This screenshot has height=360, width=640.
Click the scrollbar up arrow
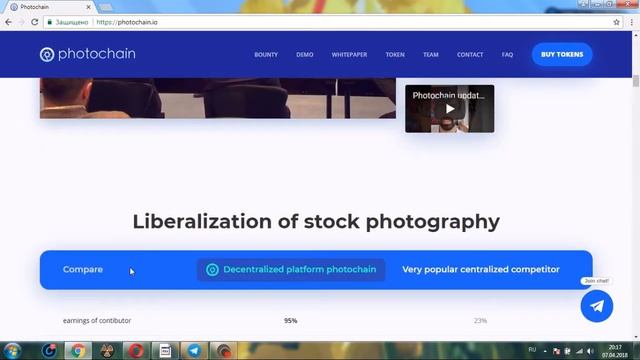click(636, 36)
